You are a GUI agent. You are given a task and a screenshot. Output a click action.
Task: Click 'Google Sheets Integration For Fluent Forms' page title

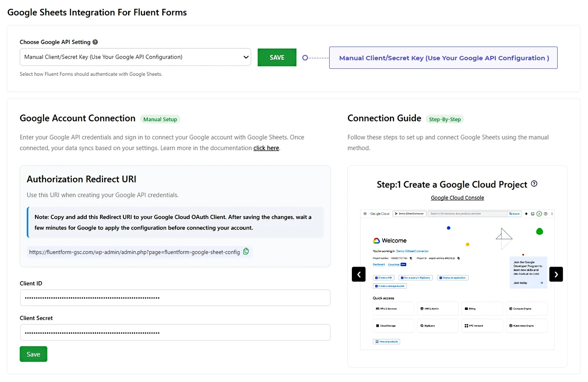coord(97,12)
